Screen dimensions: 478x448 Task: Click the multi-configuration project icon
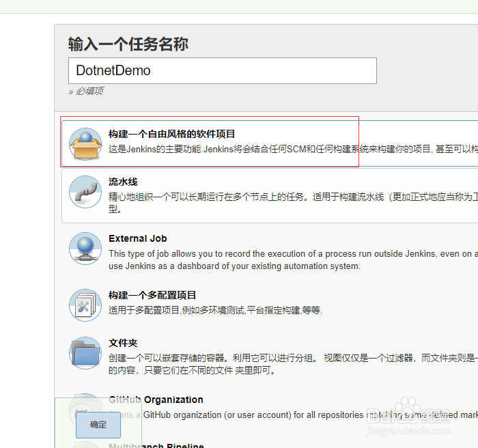[x=85, y=305]
